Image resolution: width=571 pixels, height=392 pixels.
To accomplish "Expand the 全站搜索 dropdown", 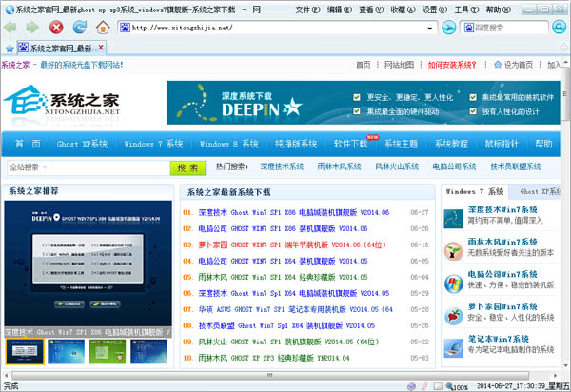I will click(45, 167).
